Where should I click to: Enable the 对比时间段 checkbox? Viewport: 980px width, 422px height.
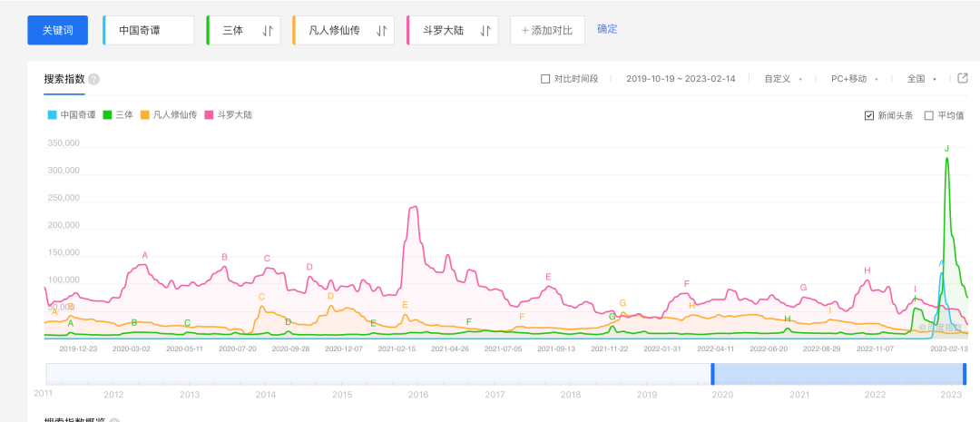click(x=545, y=79)
